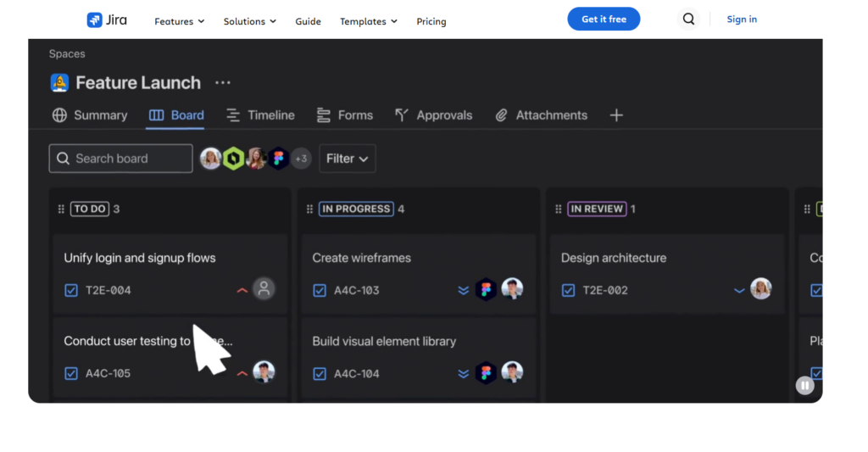Expand the Solutions menu
The height and width of the screenshot is (452, 868).
click(250, 21)
